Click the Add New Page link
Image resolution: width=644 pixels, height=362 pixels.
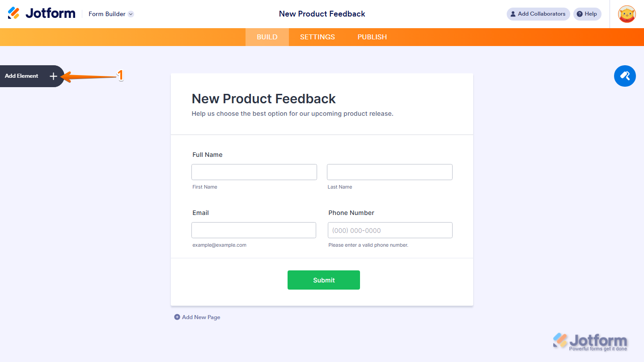(201, 317)
